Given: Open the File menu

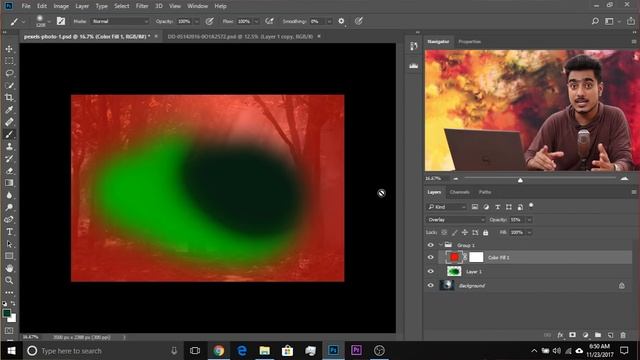Looking at the screenshot, I should click(26, 6).
